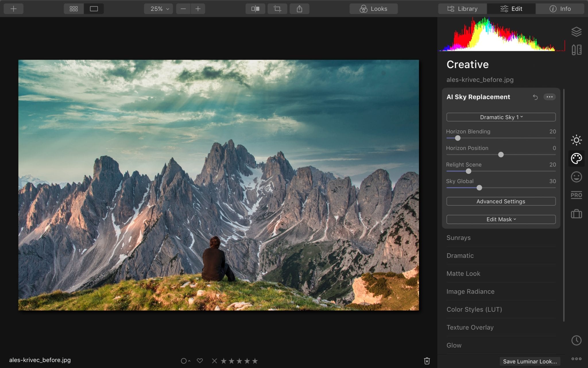Select the PRO tools icon

coord(576,195)
